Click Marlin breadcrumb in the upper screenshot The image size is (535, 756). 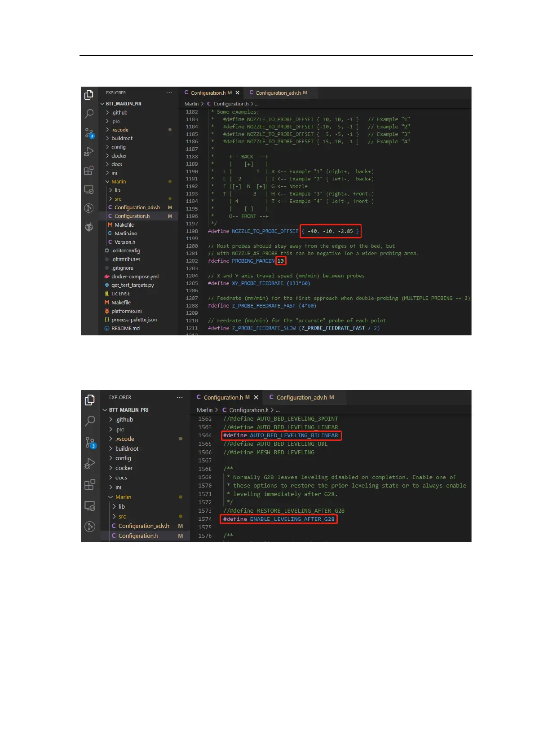191,104
